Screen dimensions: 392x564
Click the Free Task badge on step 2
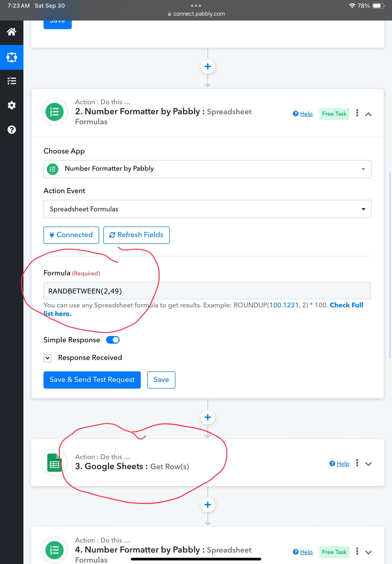click(334, 114)
